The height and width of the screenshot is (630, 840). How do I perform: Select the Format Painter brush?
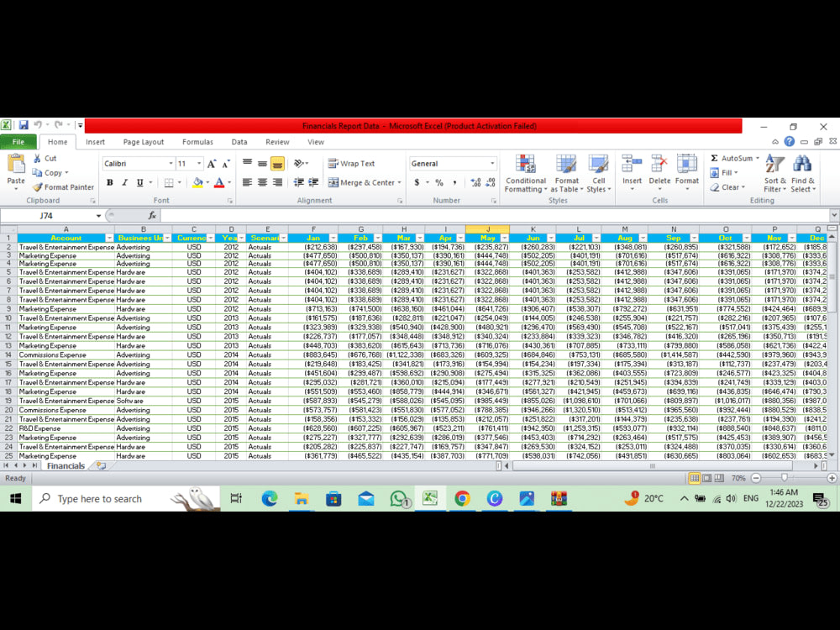[37, 187]
